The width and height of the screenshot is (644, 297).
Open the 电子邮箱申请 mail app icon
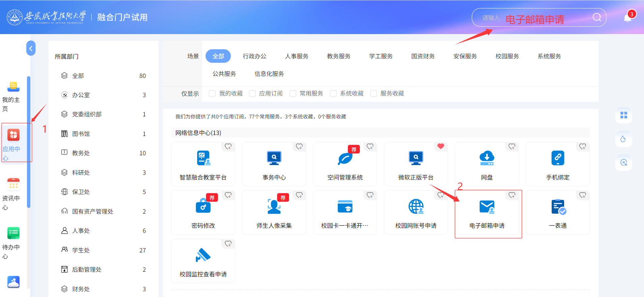click(x=487, y=207)
